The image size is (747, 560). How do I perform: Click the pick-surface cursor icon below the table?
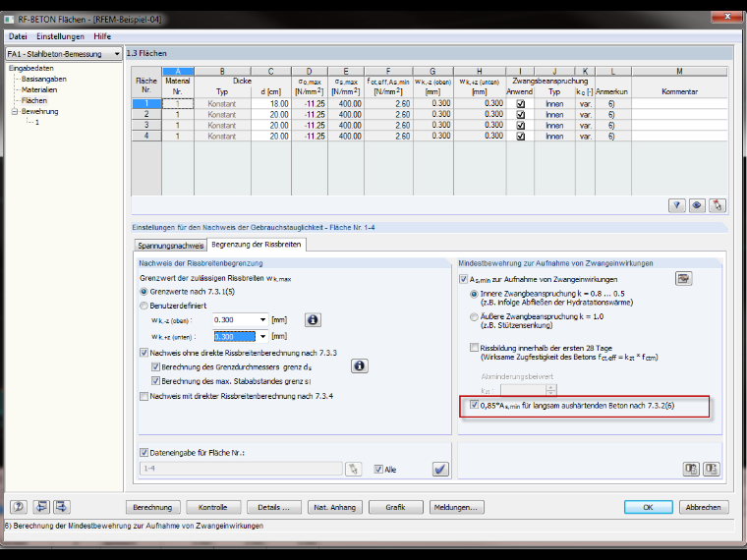coord(718,205)
